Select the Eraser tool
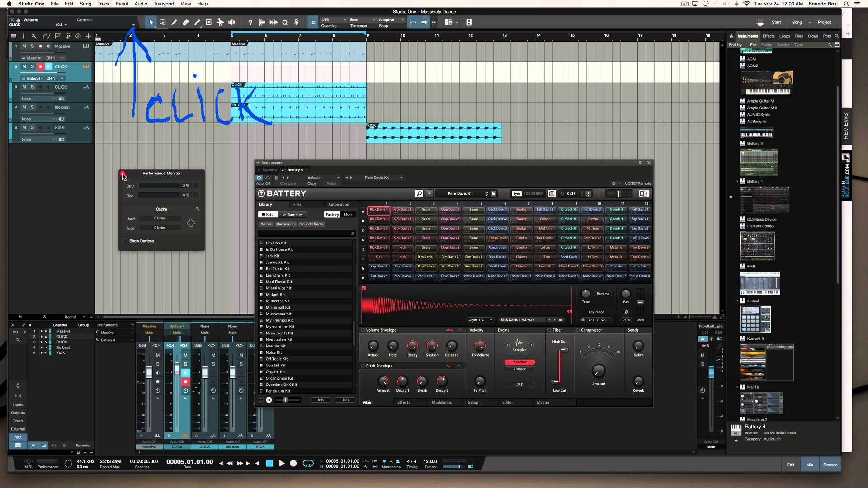Screen dimensions: 868x488 tap(185, 22)
